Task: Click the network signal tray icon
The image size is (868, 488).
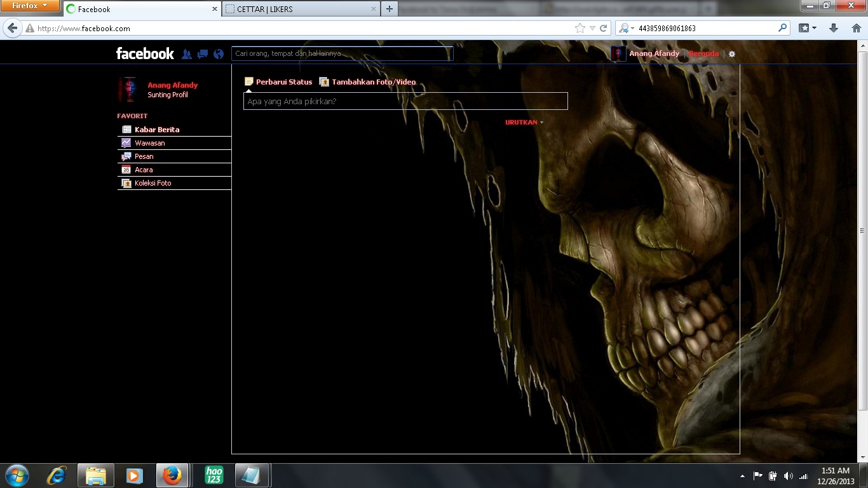Action: pyautogui.click(x=803, y=476)
